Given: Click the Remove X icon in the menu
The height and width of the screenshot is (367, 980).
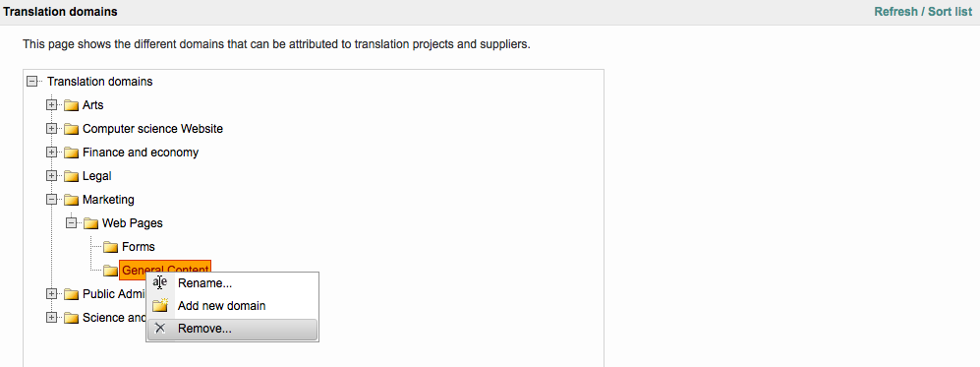Looking at the screenshot, I should tap(160, 329).
